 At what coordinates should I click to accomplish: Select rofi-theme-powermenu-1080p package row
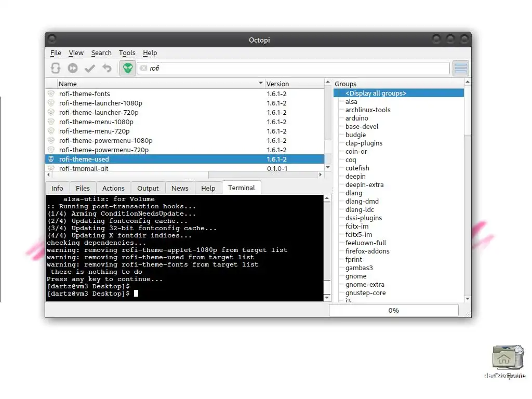185,140
